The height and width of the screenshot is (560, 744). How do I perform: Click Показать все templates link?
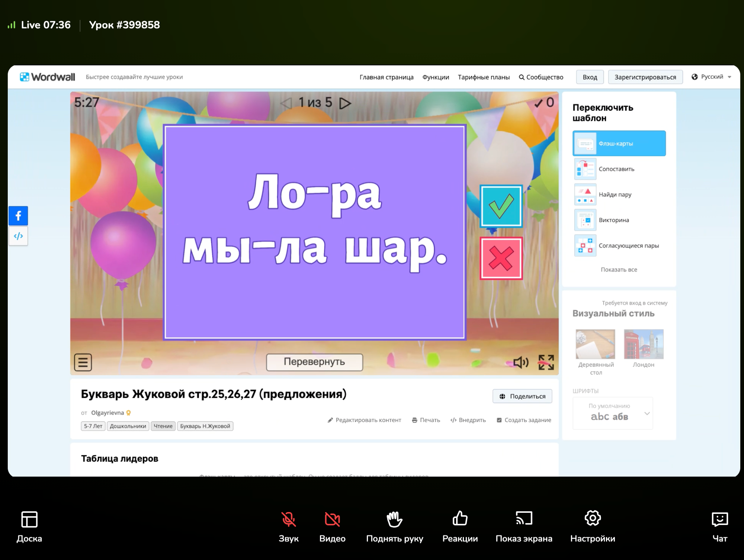619,270
